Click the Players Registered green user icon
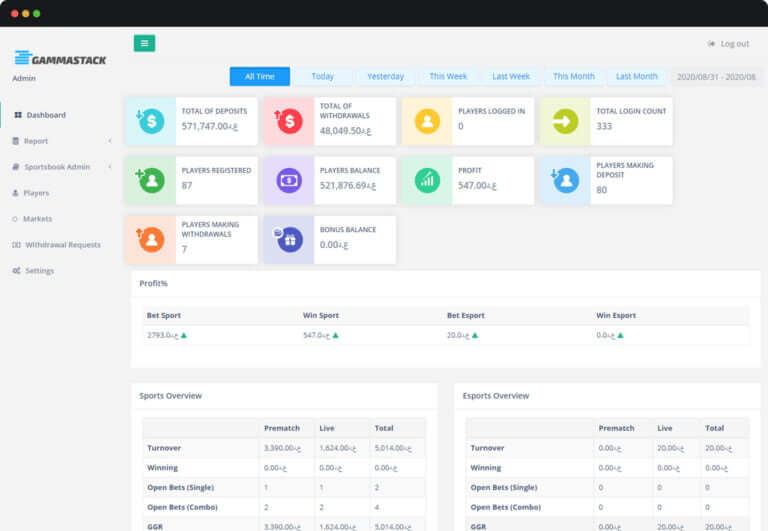Viewport: 768px width, 531px height. point(150,180)
